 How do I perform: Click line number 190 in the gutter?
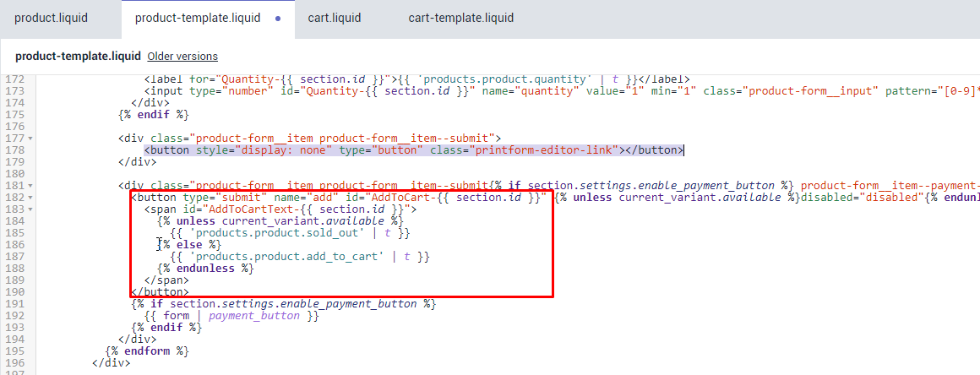tap(15, 291)
